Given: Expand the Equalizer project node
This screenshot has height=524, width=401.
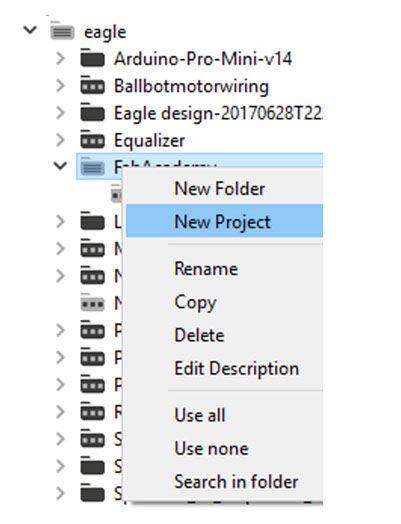Looking at the screenshot, I should (60, 140).
